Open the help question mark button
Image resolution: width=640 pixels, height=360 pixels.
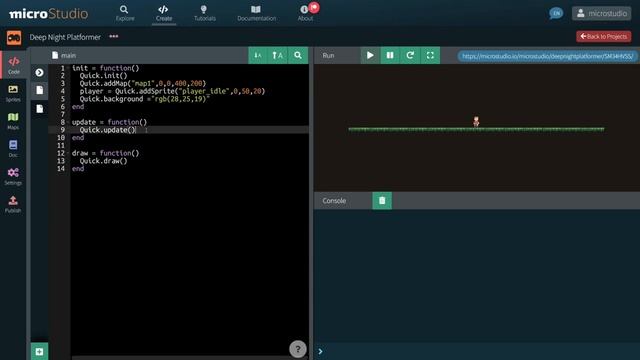click(x=298, y=349)
